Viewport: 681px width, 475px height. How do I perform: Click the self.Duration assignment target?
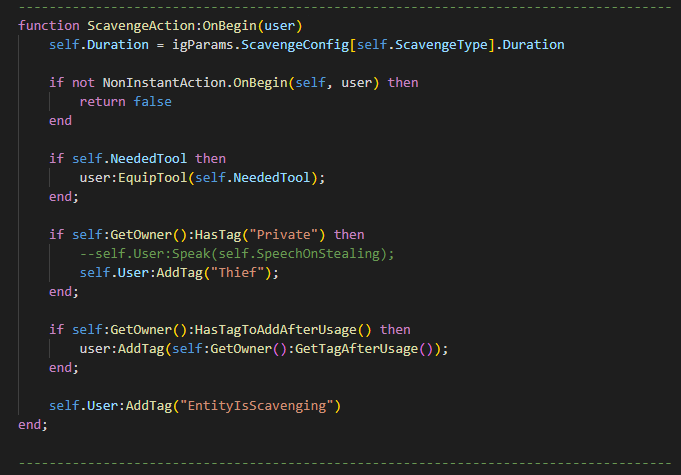coord(99,45)
